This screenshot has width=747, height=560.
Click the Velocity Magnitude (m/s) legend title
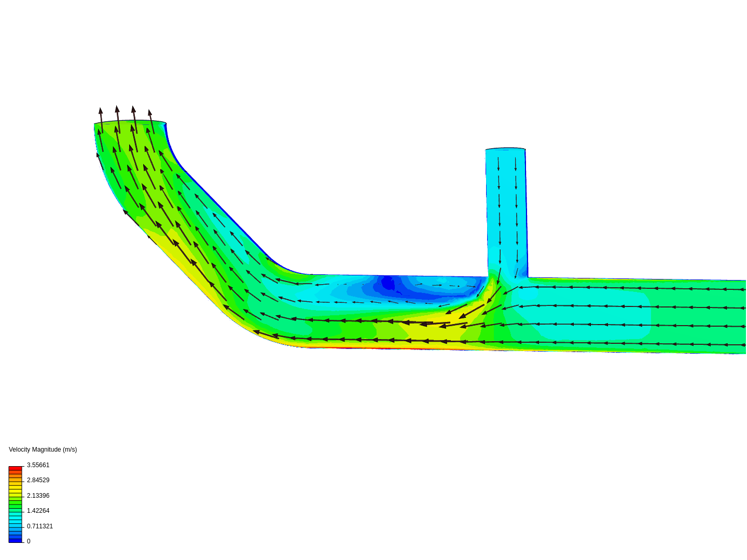pos(43,450)
